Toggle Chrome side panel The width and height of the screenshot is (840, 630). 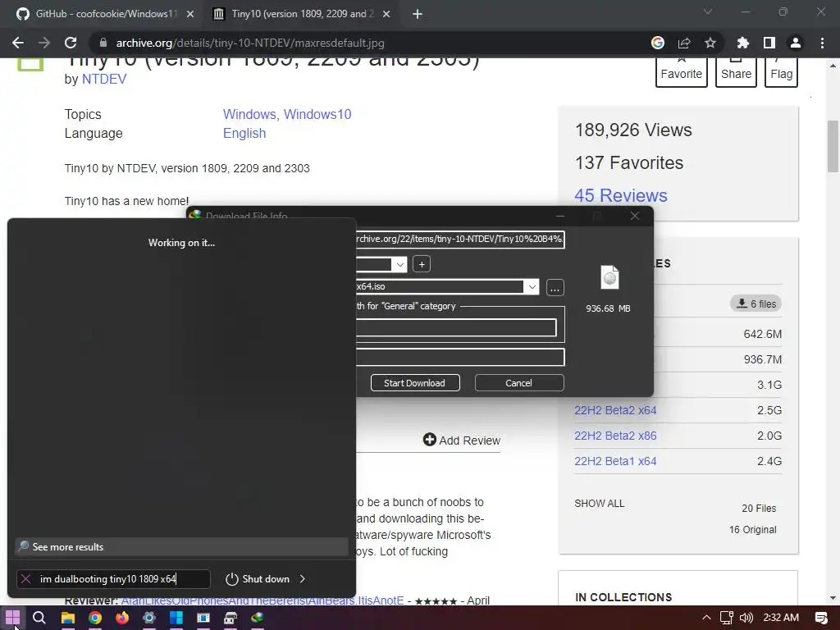click(769, 43)
